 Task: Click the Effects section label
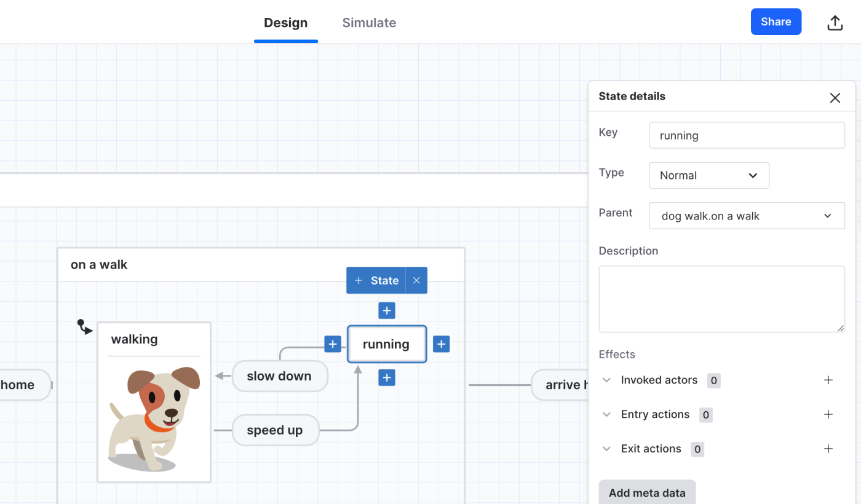tap(617, 354)
